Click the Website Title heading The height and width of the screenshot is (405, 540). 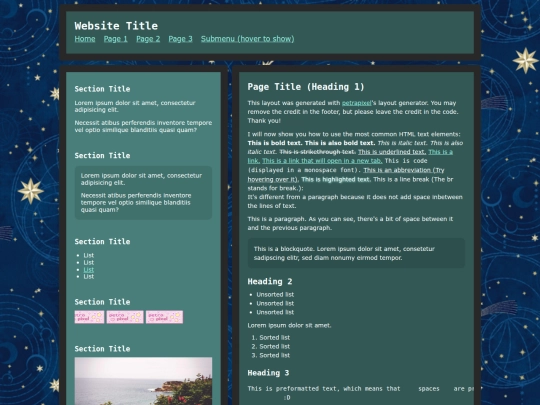[116, 26]
